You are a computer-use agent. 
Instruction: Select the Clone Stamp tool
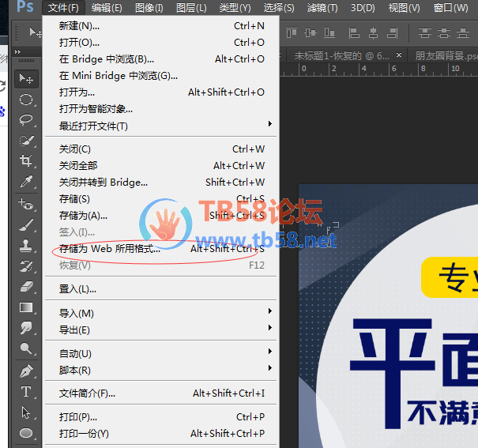click(x=26, y=245)
